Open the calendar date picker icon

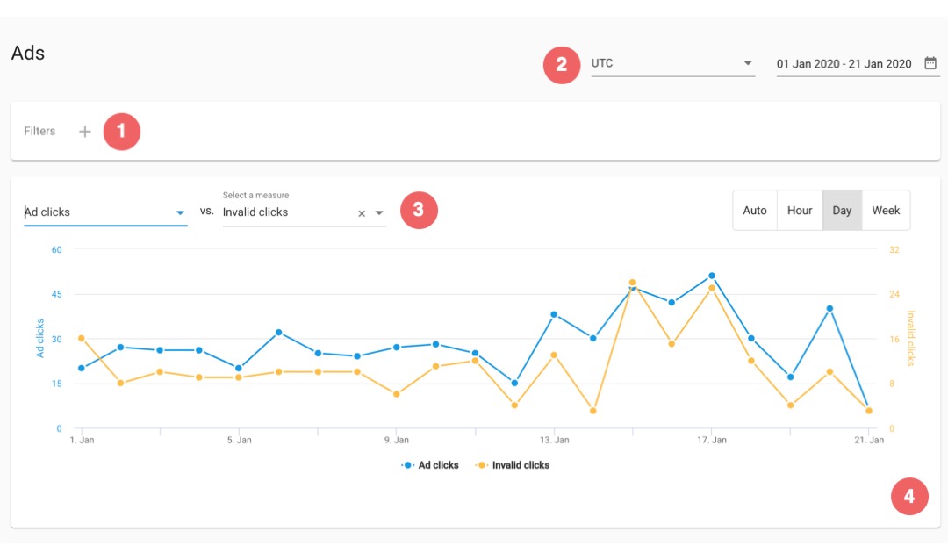930,63
